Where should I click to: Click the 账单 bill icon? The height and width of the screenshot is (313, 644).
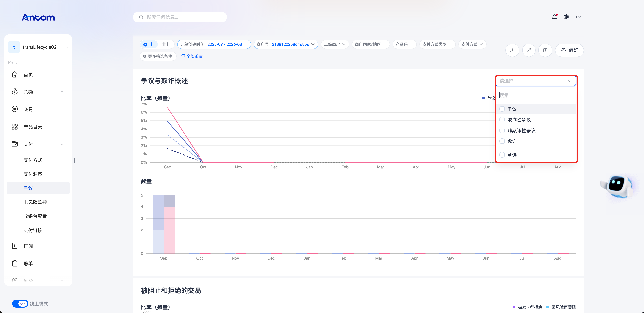coord(15,263)
